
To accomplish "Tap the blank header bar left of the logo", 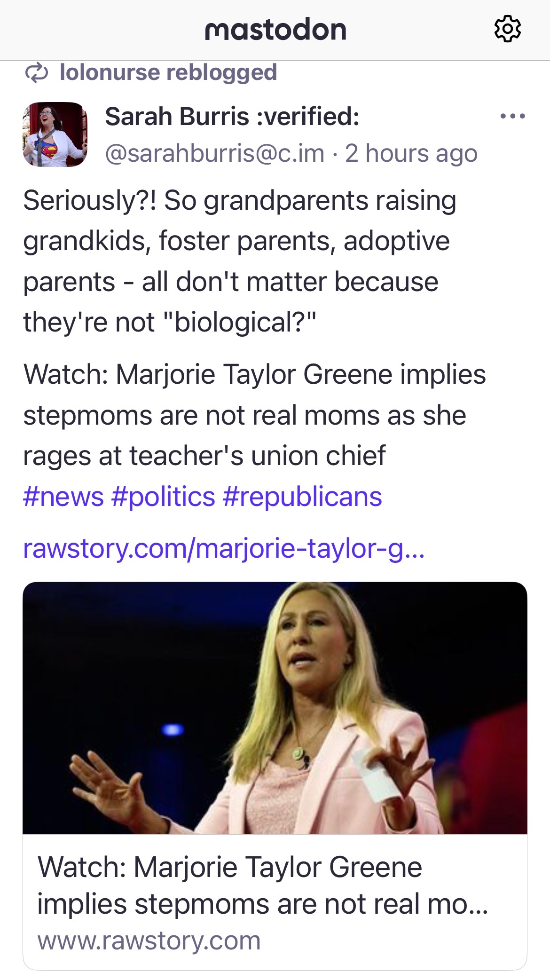I will click(94, 30).
